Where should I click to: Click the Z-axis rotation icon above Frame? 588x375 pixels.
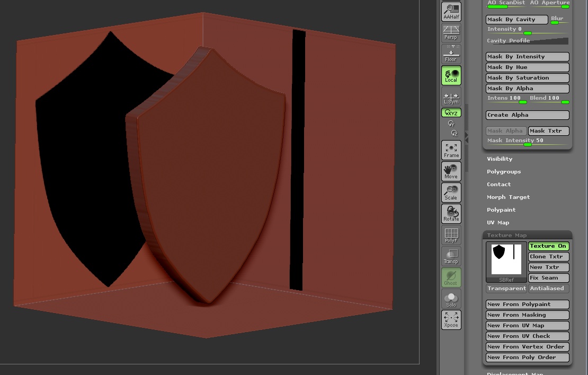tap(454, 133)
